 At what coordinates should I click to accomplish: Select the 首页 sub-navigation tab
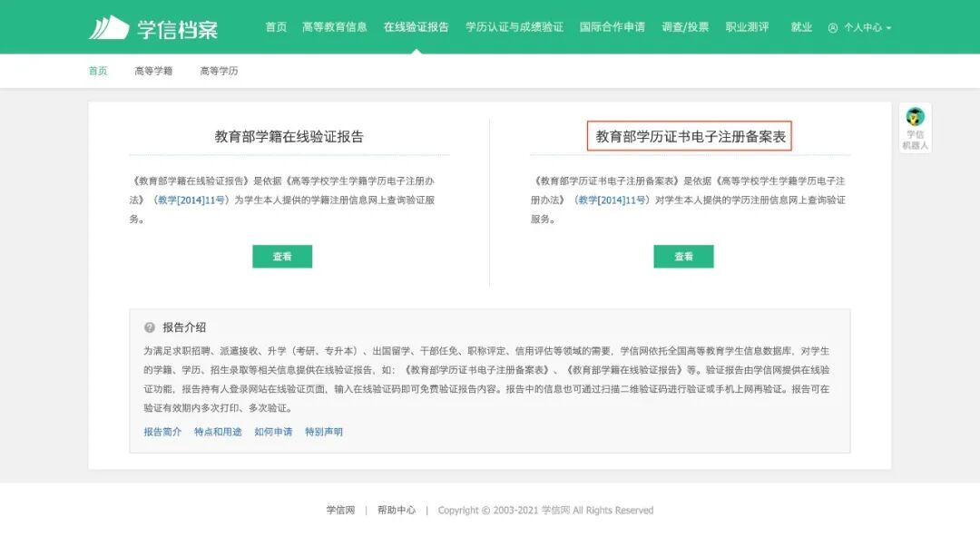coord(97,71)
